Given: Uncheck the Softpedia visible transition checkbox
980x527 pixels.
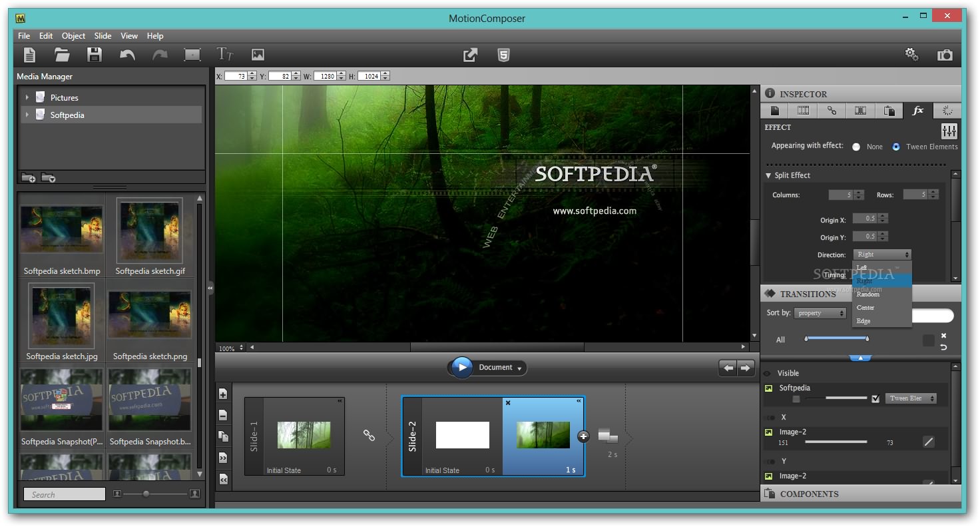Looking at the screenshot, I should 875,398.
